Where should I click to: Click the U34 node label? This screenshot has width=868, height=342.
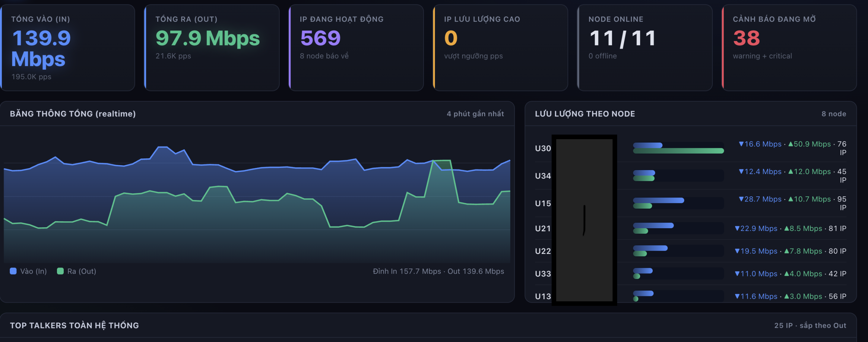click(x=543, y=176)
